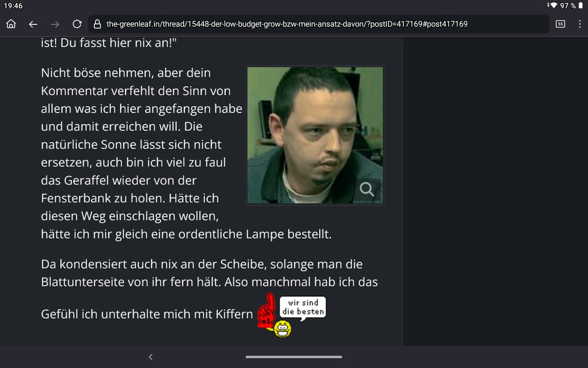Click the line 'Da kondensiert auch nix'
The width and height of the screenshot is (588, 368).
pyautogui.click(x=202, y=264)
